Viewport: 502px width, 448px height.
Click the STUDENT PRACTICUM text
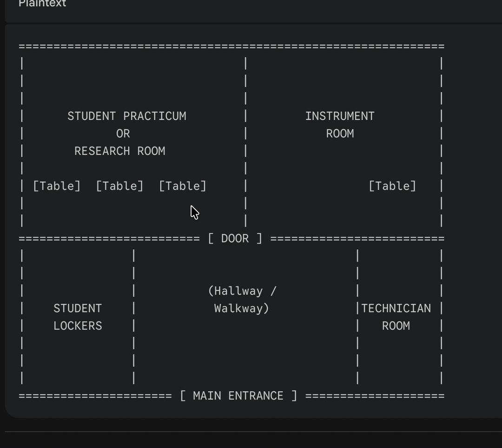point(126,116)
